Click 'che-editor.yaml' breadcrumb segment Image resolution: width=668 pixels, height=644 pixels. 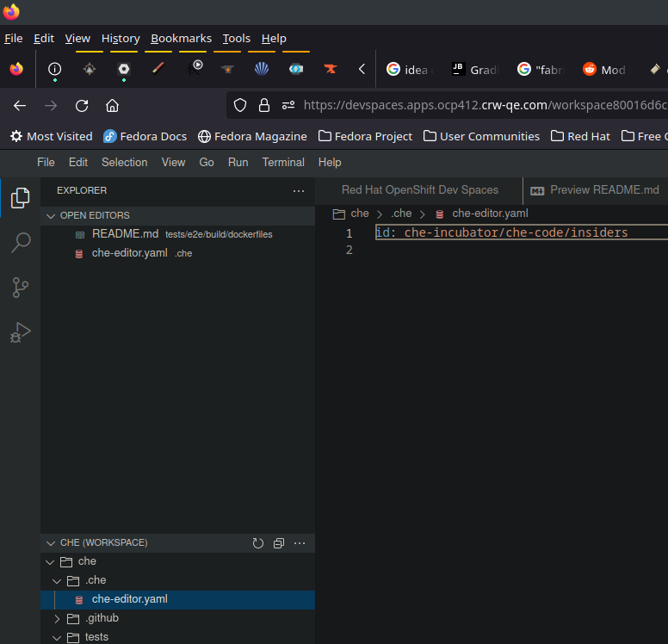click(490, 214)
